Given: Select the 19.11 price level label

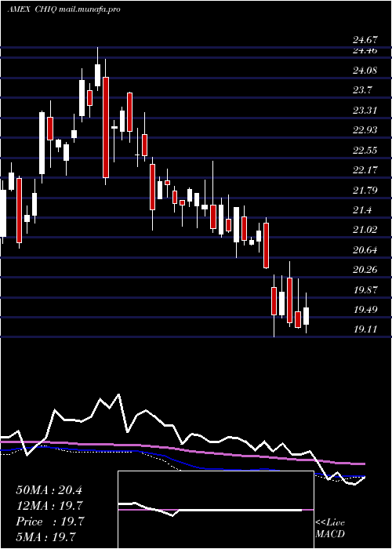Looking at the screenshot, I should [x=365, y=329].
